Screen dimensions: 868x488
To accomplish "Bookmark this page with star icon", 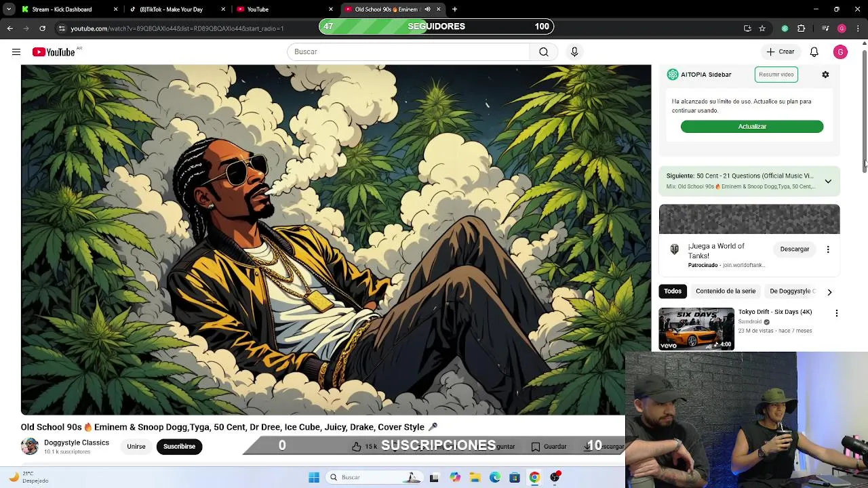I will tap(762, 28).
